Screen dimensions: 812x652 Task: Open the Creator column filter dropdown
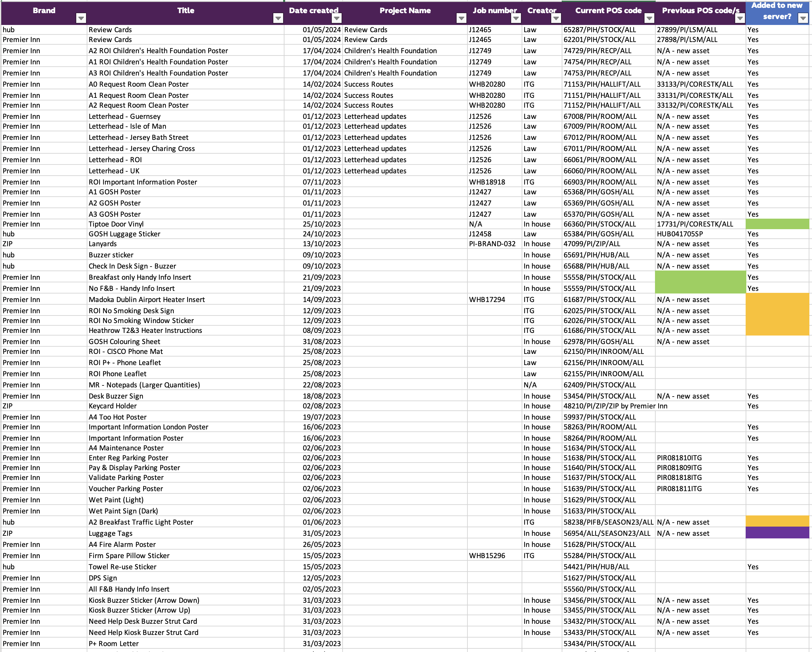pyautogui.click(x=556, y=18)
